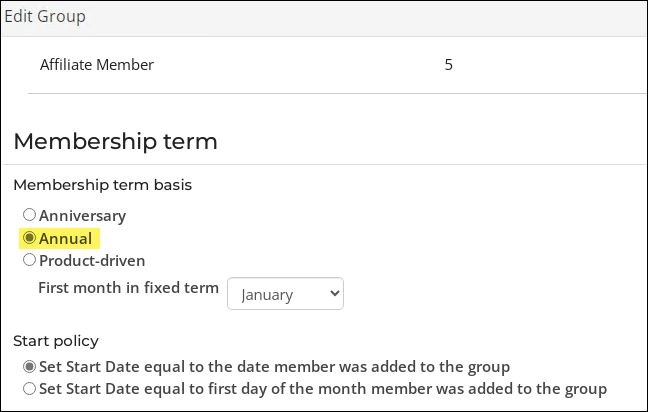Click the Membership term basis label
Screen dimensions: 648x412
(x=102, y=185)
